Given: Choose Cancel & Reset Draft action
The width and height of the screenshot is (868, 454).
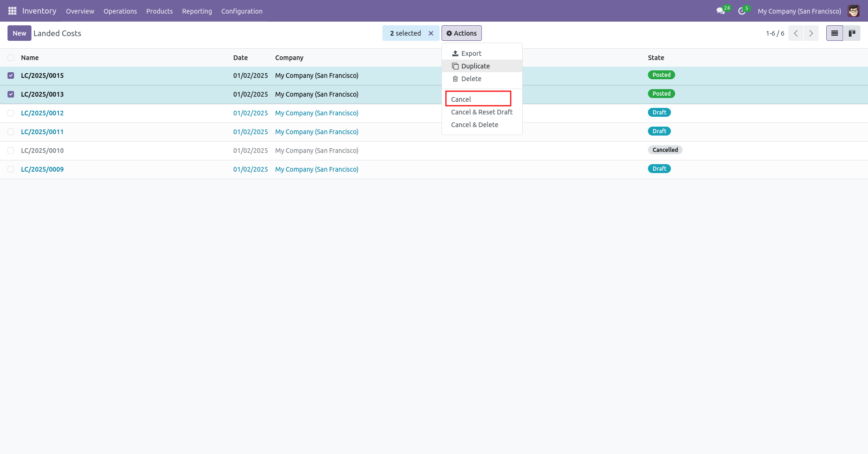Looking at the screenshot, I should click(482, 112).
